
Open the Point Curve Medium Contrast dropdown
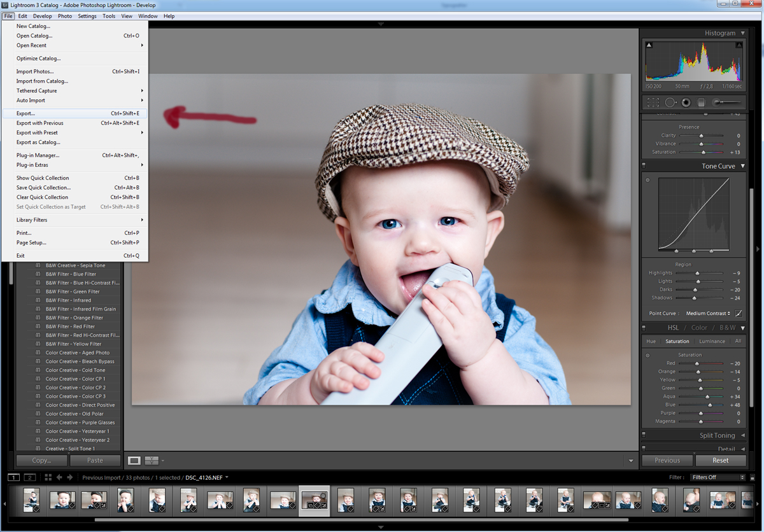tap(708, 313)
